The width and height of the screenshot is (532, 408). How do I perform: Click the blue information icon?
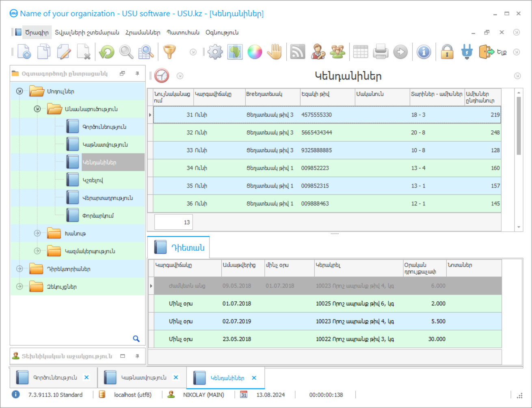(424, 52)
